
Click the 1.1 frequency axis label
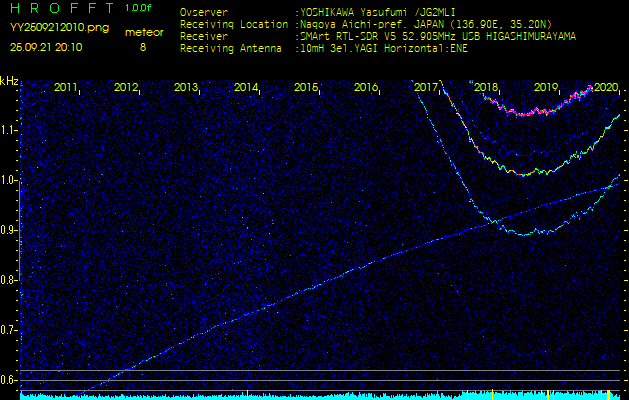9,130
